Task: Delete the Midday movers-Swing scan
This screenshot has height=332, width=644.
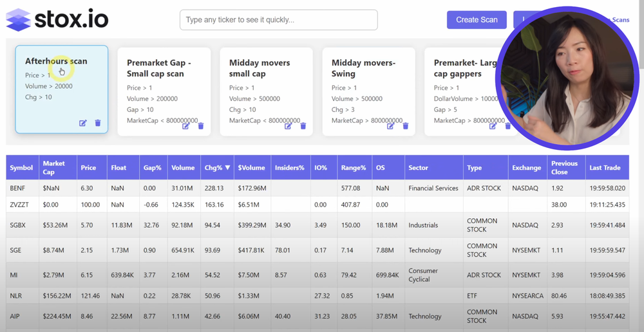Action: (x=405, y=126)
